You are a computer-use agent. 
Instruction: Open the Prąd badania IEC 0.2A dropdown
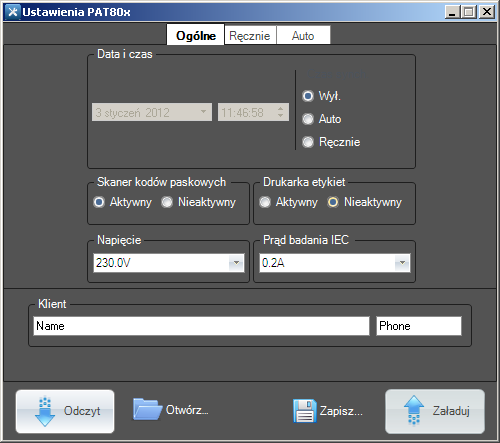(402, 263)
